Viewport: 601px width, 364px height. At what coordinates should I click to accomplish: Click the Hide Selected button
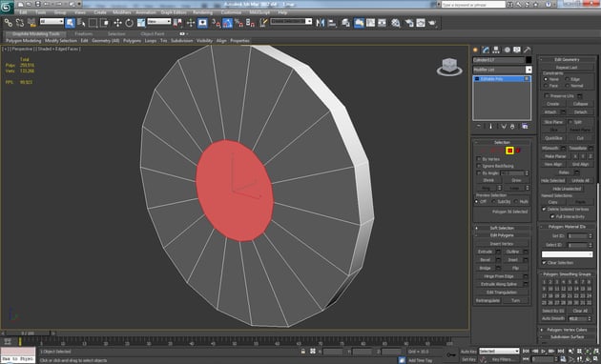pyautogui.click(x=553, y=180)
